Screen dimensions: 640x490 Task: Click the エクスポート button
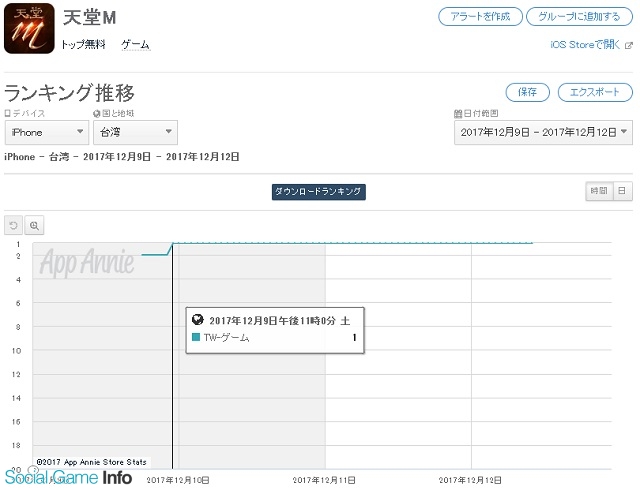pyautogui.click(x=595, y=92)
